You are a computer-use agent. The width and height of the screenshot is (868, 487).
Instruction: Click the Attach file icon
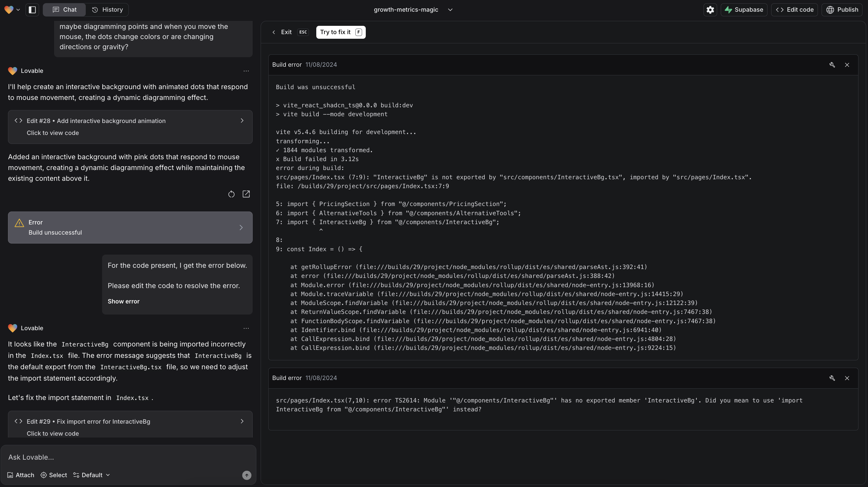point(10,475)
